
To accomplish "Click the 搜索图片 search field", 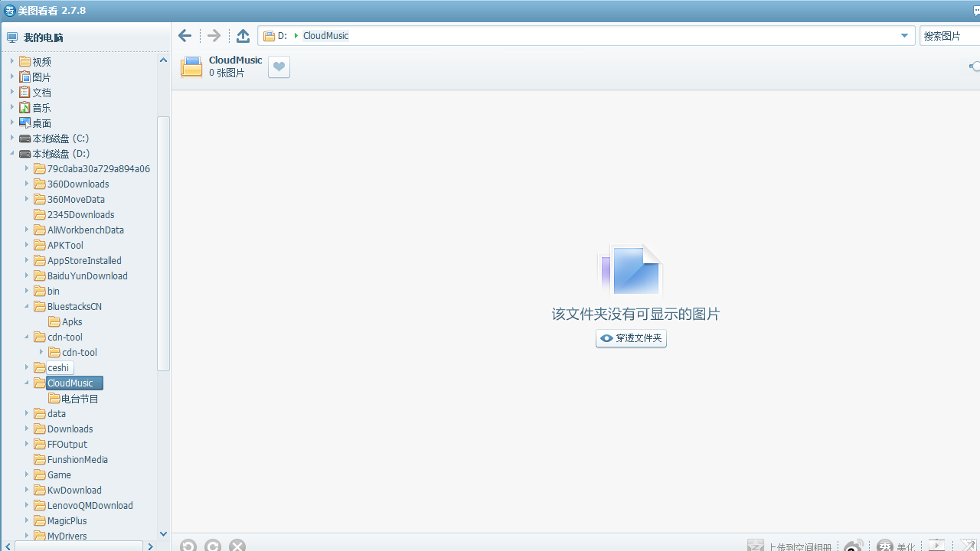I will (x=949, y=36).
